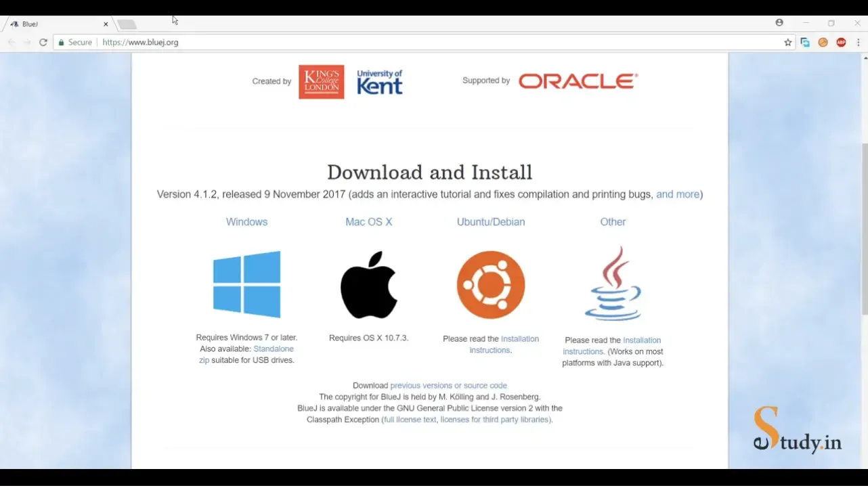Click the Oracle logo

578,81
